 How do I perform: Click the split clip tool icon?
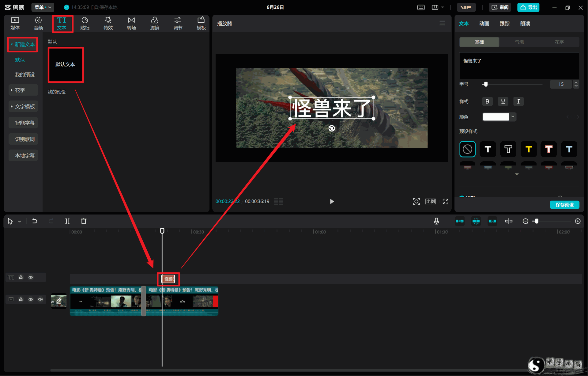point(67,221)
